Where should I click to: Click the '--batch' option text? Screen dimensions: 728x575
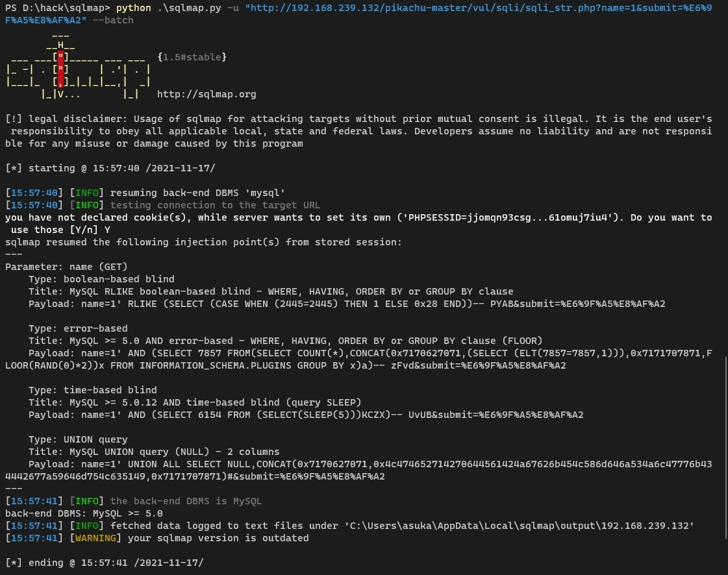click(113, 20)
